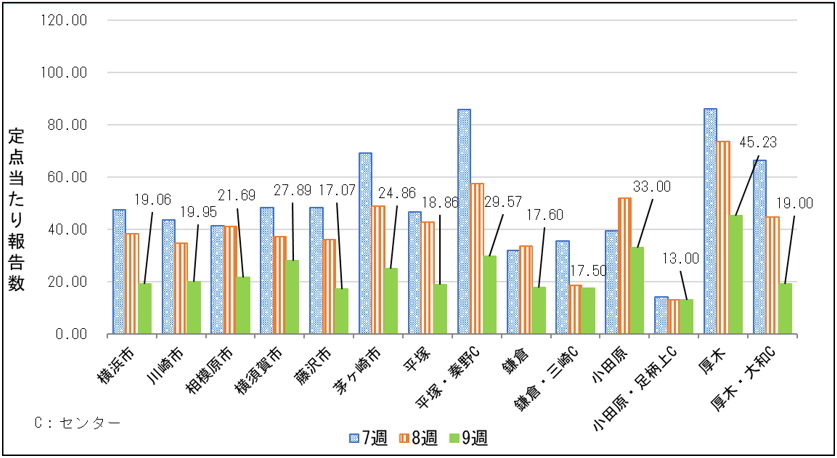The height and width of the screenshot is (458, 837).
Task: Click the 7週 legend swatch
Action: (x=354, y=438)
